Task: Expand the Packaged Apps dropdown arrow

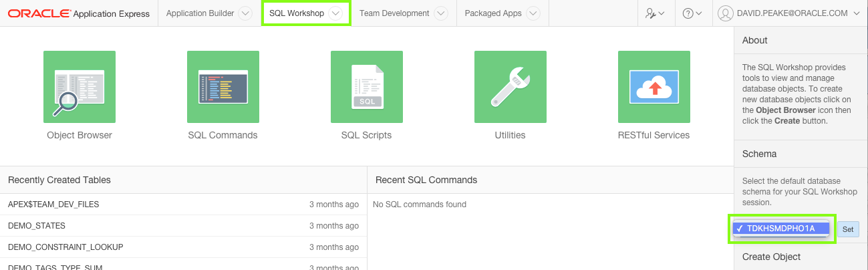Action: click(533, 13)
